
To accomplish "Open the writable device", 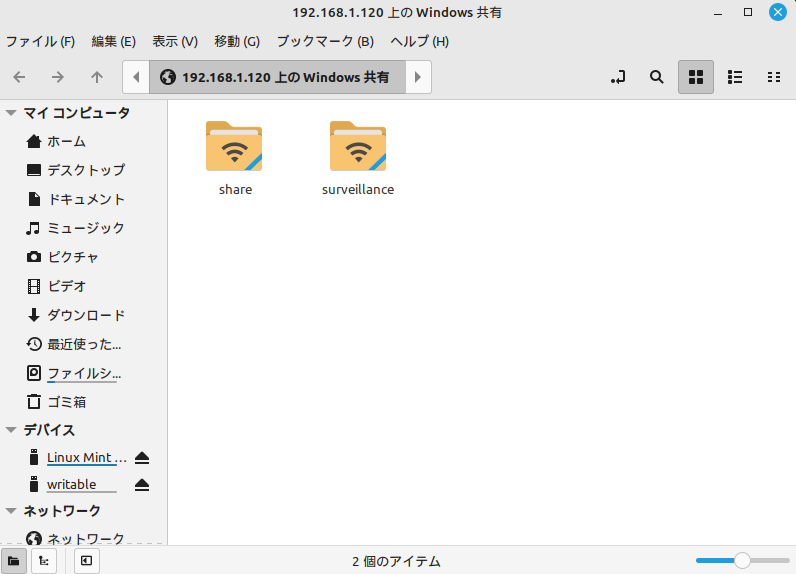I will click(x=71, y=485).
